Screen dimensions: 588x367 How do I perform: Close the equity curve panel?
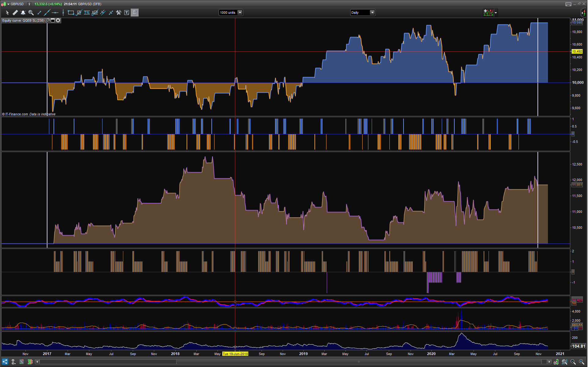click(58, 20)
